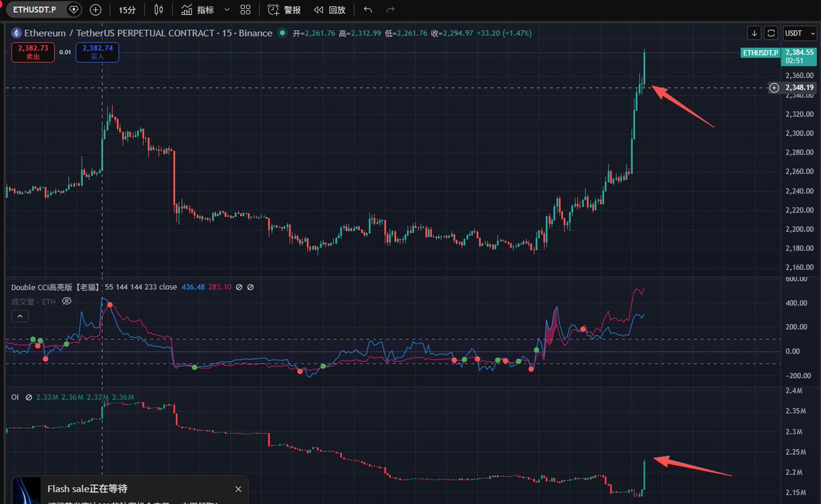The height and width of the screenshot is (504, 821).
Task: Redo the last chart action
Action: 391,10
